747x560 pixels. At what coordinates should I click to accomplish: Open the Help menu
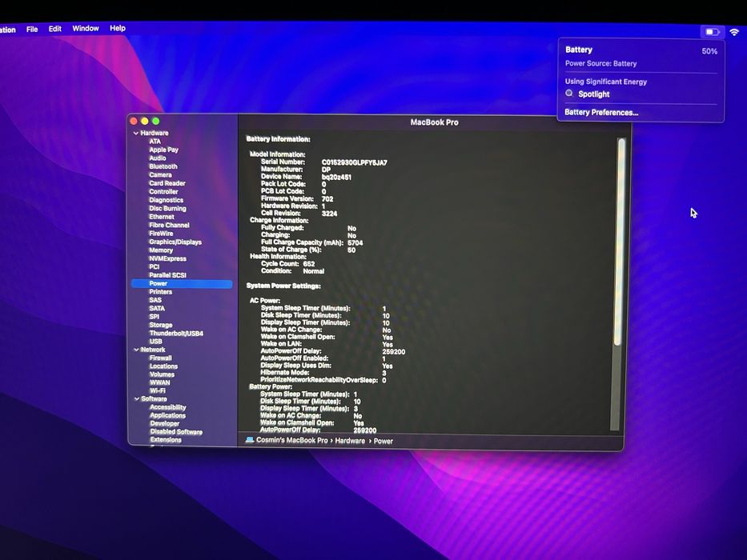tap(117, 28)
